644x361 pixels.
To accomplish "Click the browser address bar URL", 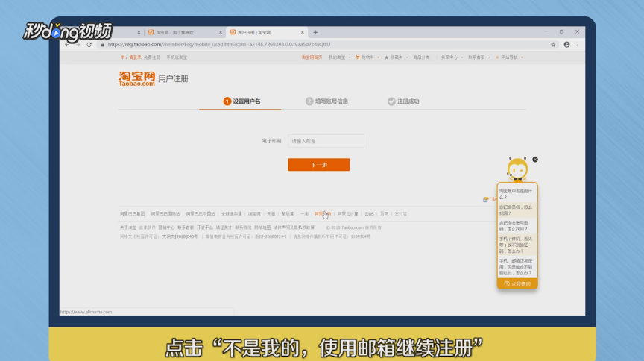I will 219,45.
